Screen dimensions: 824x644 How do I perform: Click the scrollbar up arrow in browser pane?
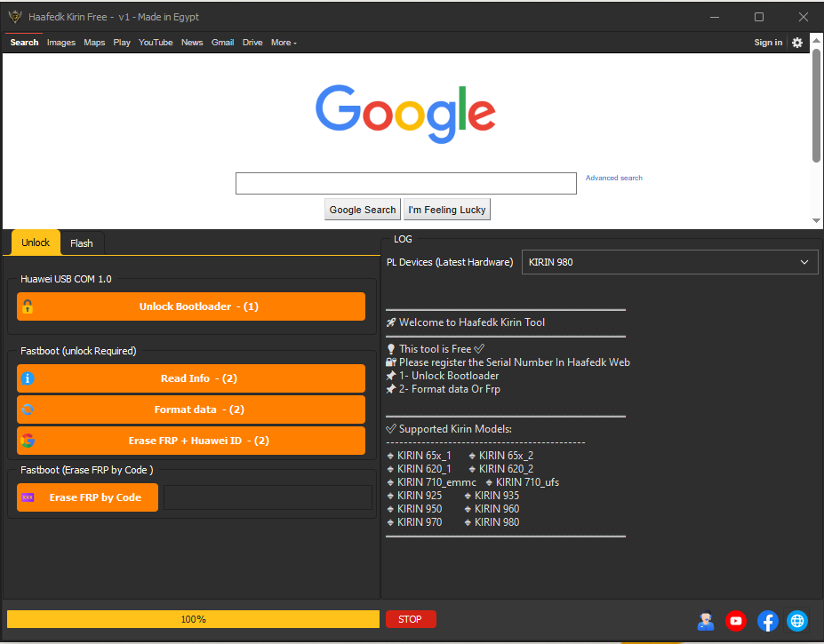[x=816, y=40]
